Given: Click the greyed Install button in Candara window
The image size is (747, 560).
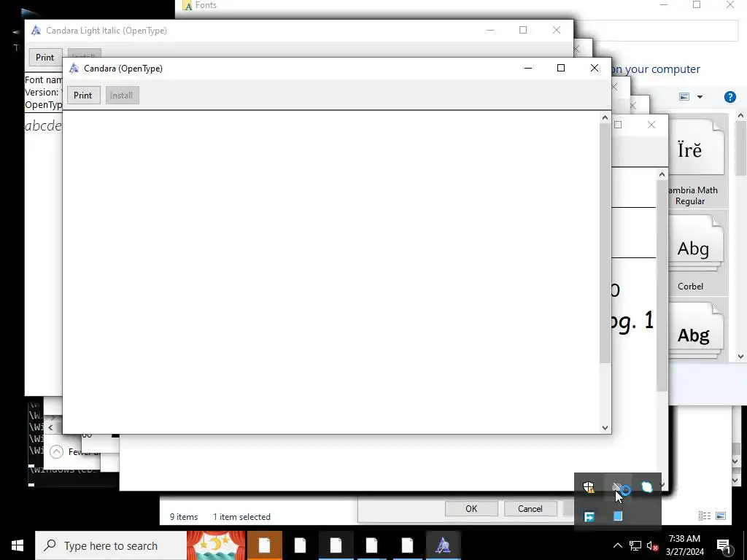Looking at the screenshot, I should [x=122, y=96].
